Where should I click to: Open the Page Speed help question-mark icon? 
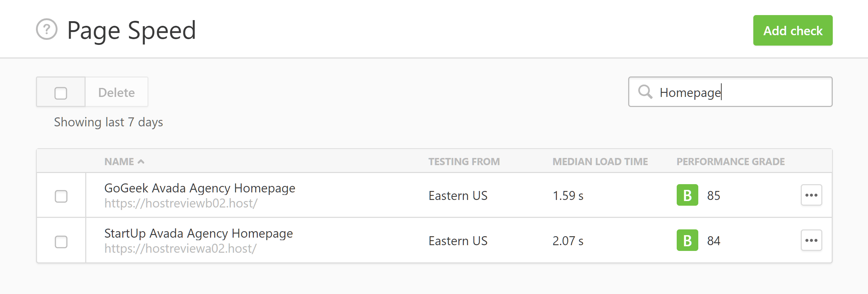[x=47, y=29]
